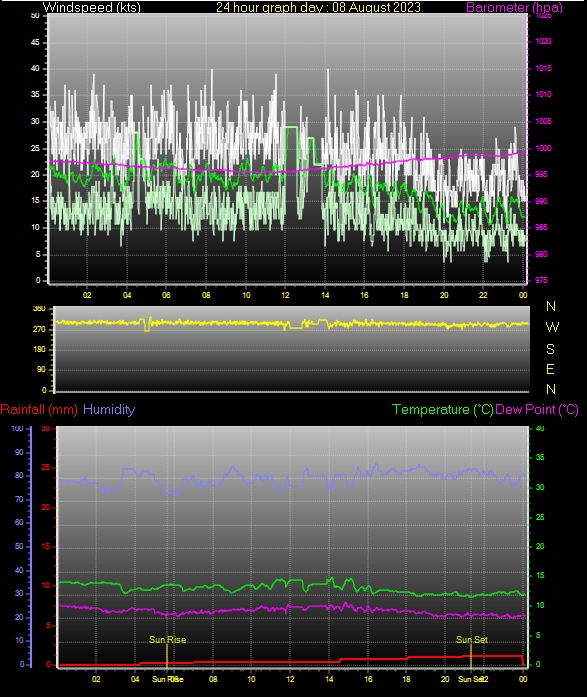
Task: Select the Humidity legend label
Action: [x=109, y=409]
